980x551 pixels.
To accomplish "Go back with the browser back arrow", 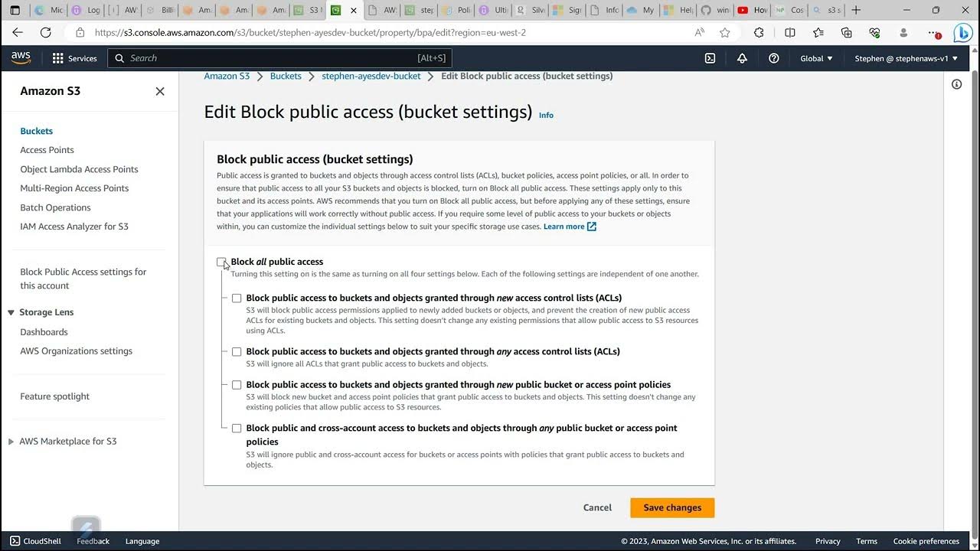I will coord(18,32).
